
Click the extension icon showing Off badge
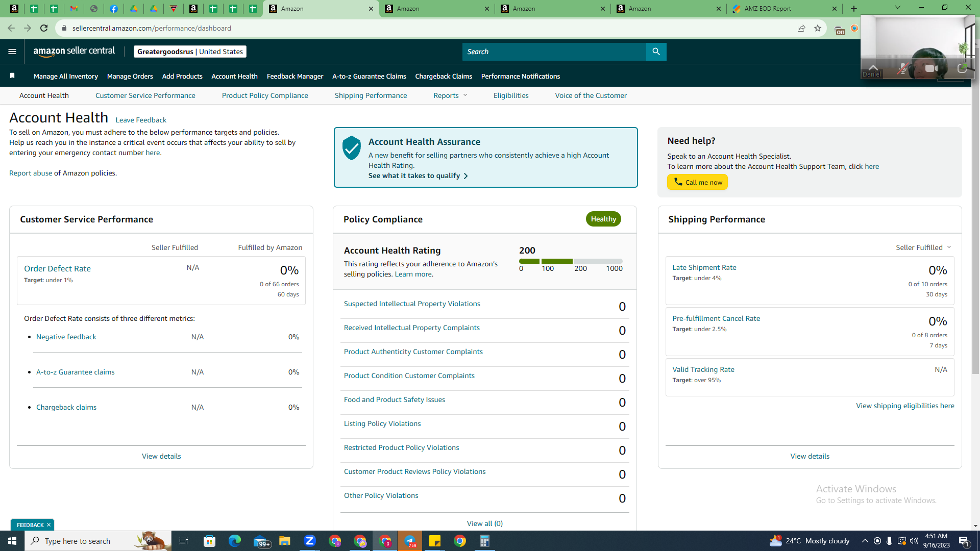point(839,30)
